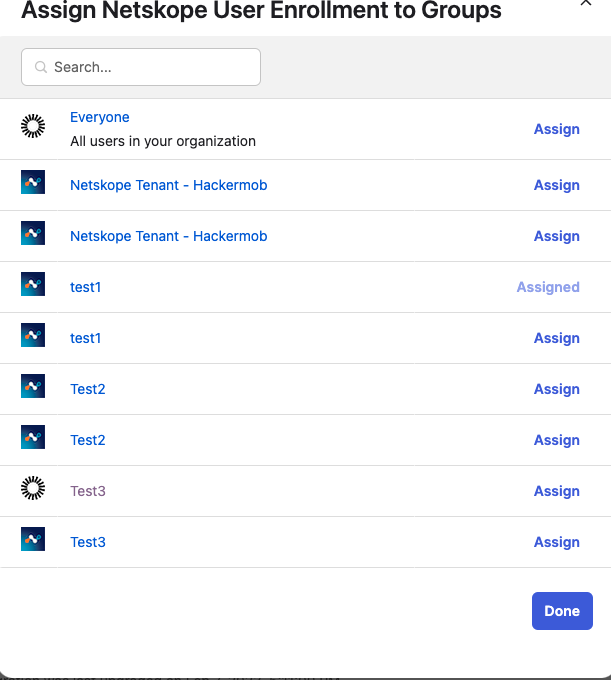Open the Everyone group link
The width and height of the screenshot is (611, 680).
100,117
